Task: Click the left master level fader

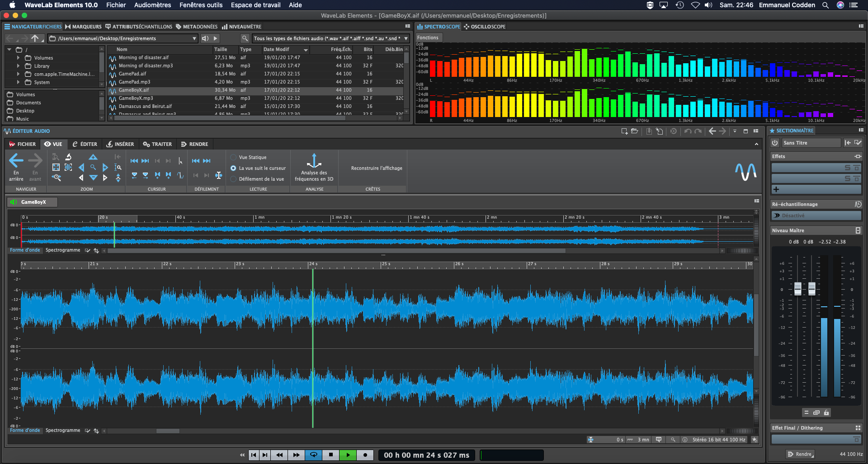Action: click(x=797, y=288)
